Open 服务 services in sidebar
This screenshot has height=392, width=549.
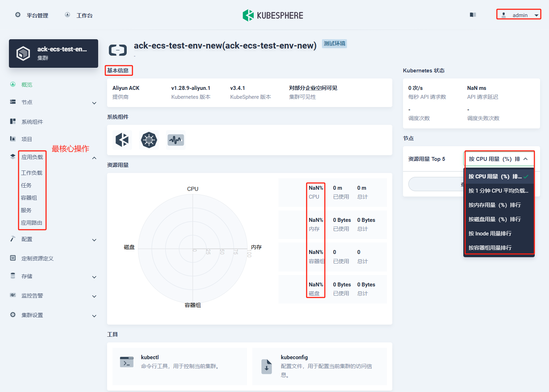coord(26,210)
